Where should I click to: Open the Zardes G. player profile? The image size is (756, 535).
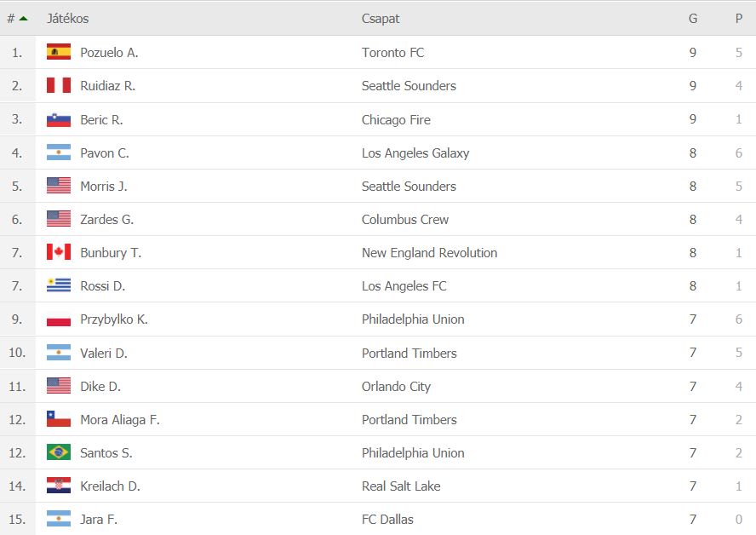pos(106,220)
